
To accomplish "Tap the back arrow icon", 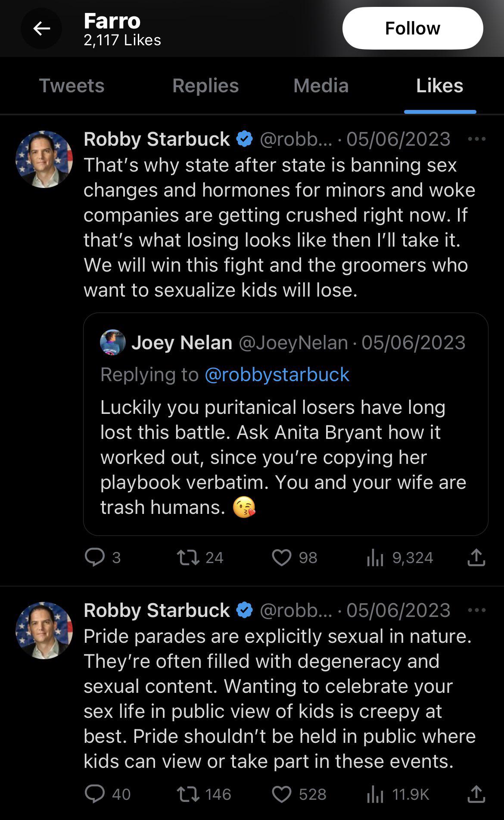I will 41,29.
